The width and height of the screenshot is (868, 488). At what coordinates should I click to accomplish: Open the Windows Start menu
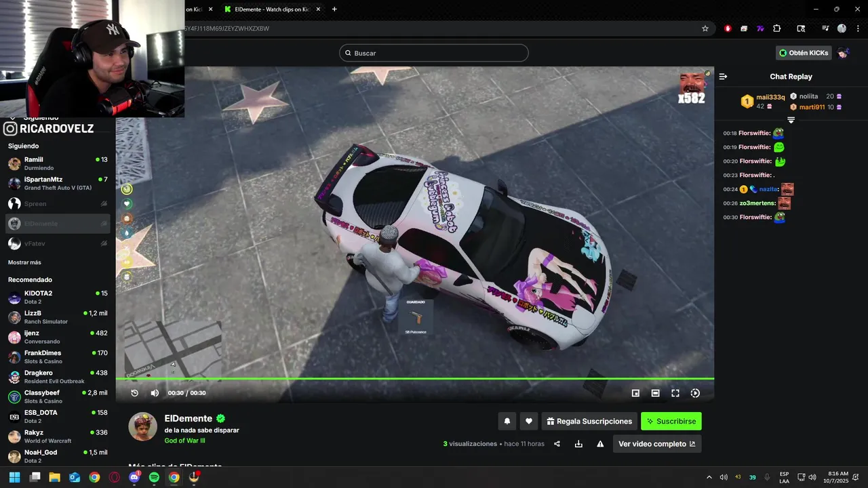coord(14,477)
